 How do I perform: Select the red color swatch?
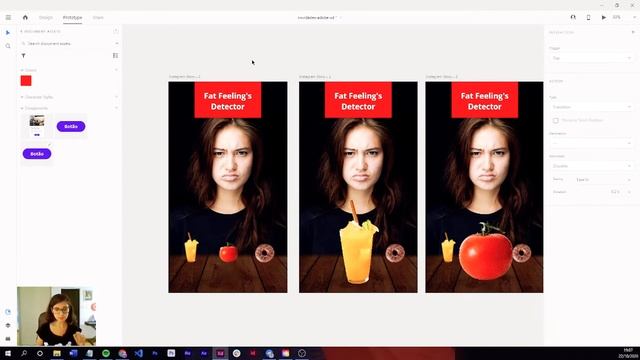pyautogui.click(x=26, y=81)
